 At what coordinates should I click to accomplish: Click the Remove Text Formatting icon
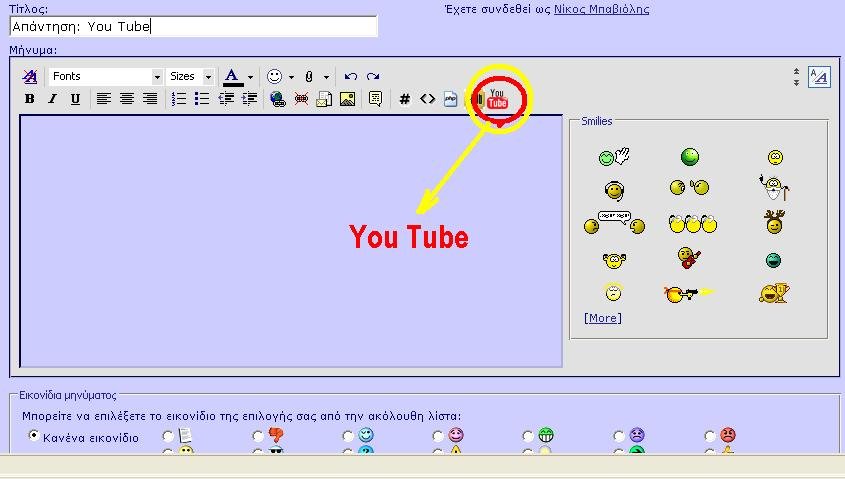click(30, 77)
